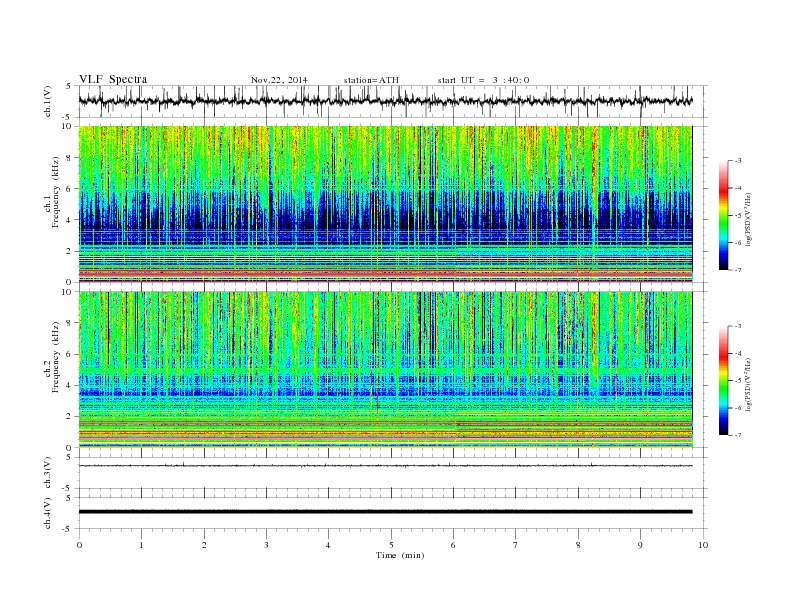Click the "ch.4(V)" axis label
The image size is (792, 612).
(x=48, y=513)
